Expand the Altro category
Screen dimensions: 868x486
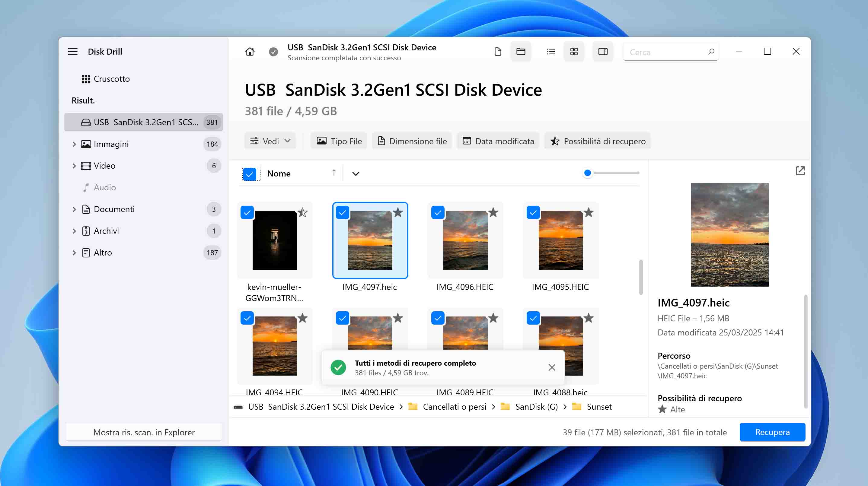point(74,253)
